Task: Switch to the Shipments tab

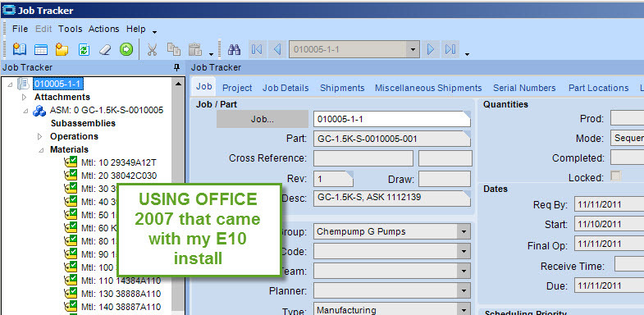Action: [342, 88]
